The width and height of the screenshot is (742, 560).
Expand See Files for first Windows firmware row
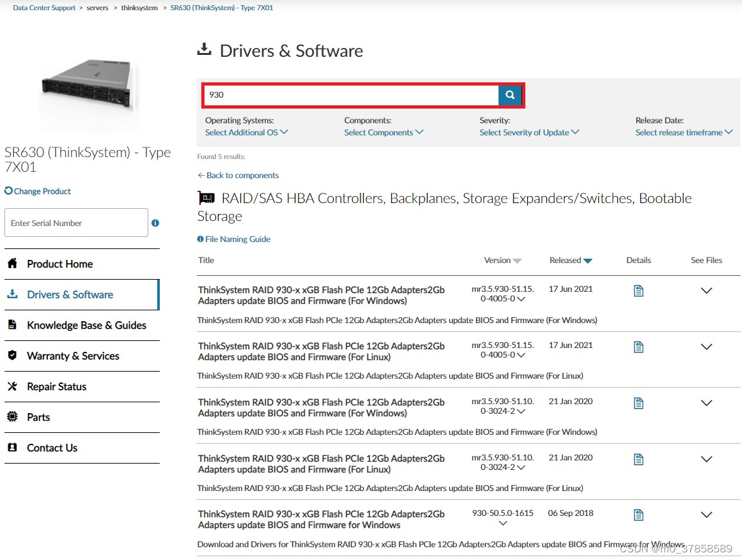coord(706,291)
